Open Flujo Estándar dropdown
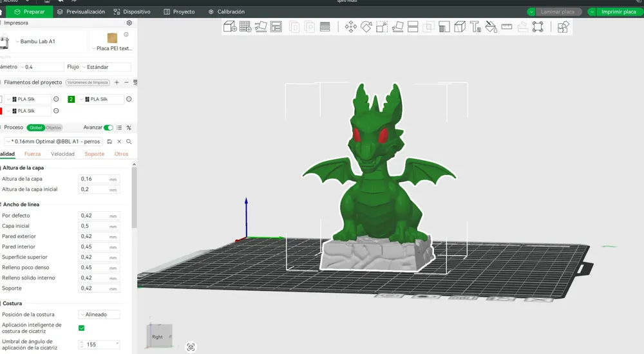 (106, 67)
